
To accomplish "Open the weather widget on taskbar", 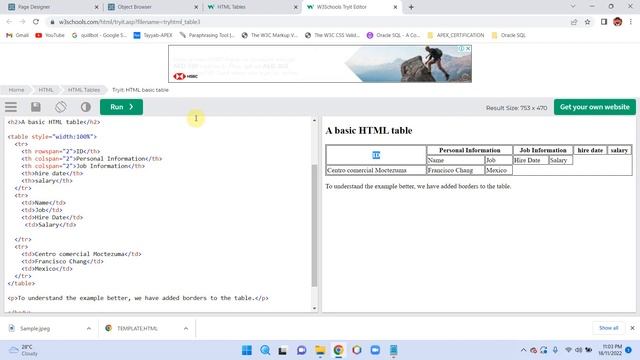I will pyautogui.click(x=24, y=350).
